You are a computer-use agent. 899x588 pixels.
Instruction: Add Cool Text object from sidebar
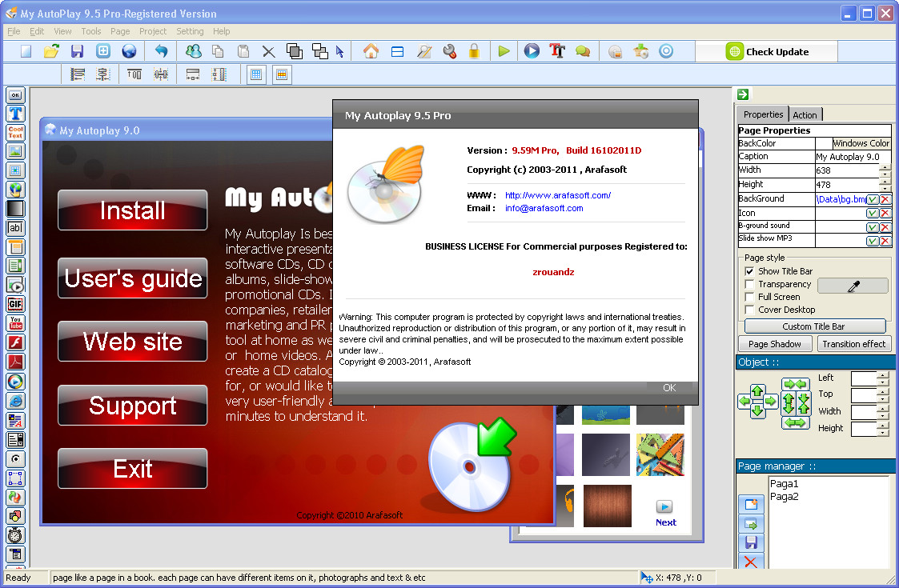(15, 132)
